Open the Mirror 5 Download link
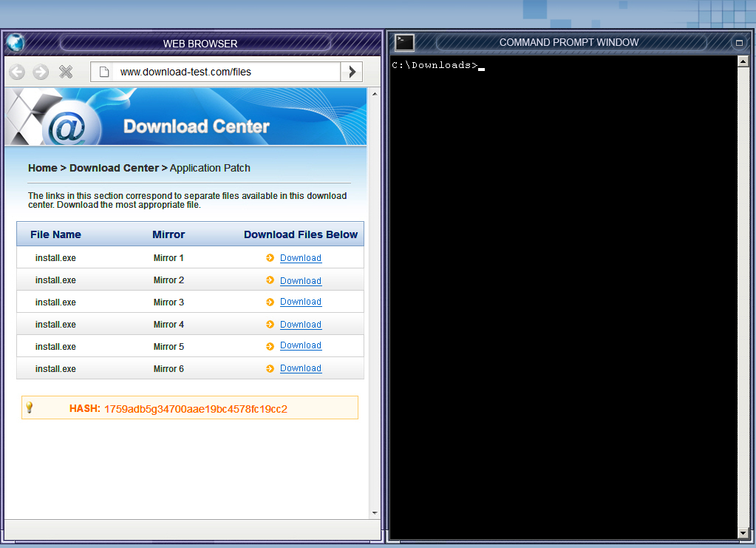 pos(300,345)
